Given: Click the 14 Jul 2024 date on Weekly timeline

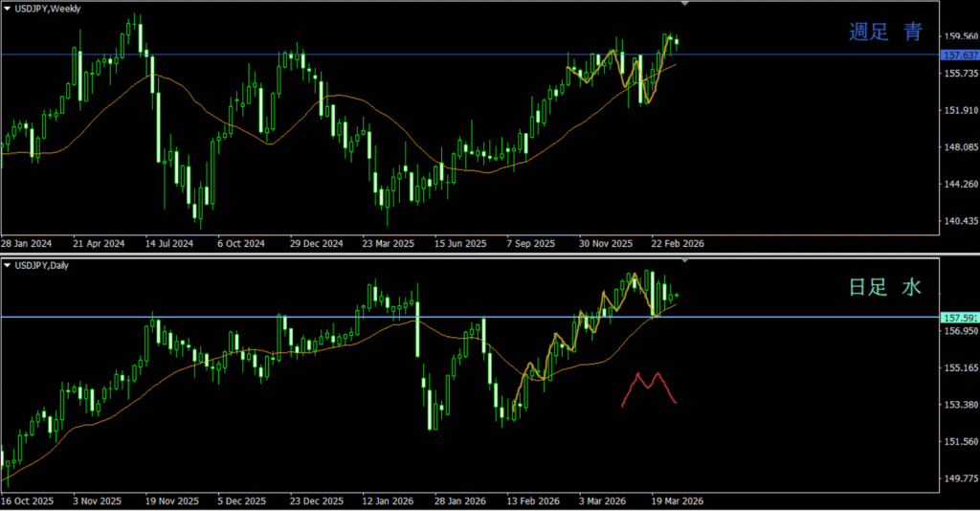Looking at the screenshot, I should 170,243.
